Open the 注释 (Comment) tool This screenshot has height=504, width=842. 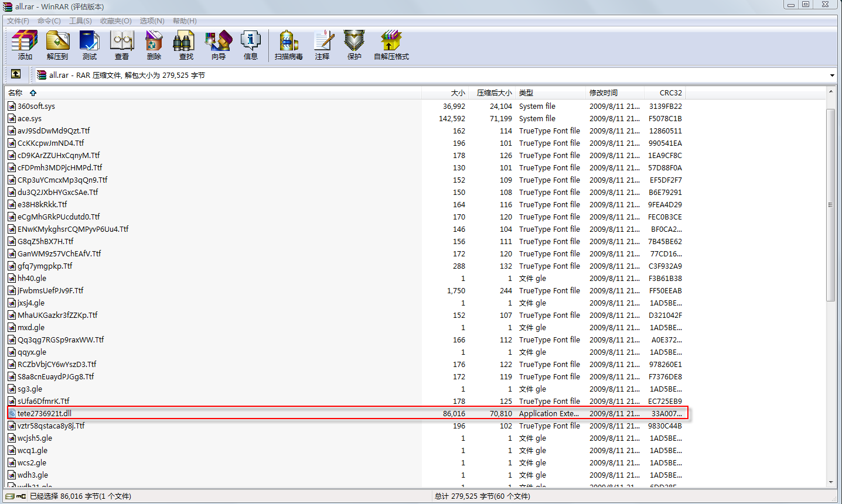[322, 46]
